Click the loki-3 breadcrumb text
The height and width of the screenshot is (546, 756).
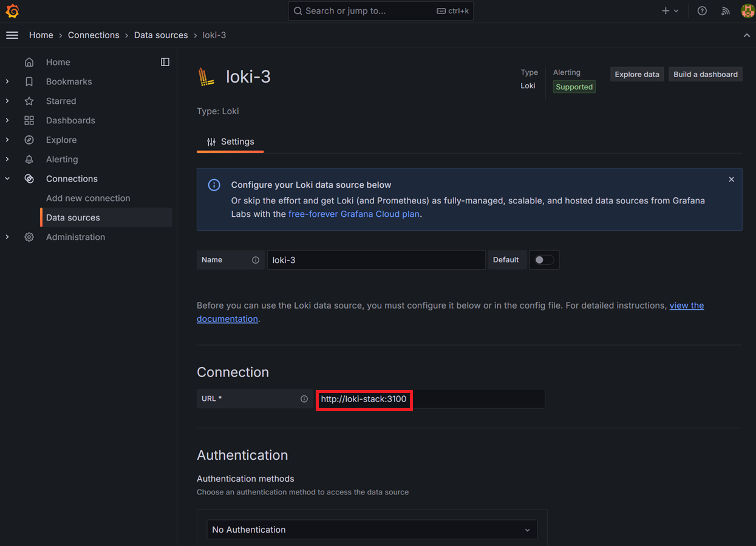click(x=214, y=35)
